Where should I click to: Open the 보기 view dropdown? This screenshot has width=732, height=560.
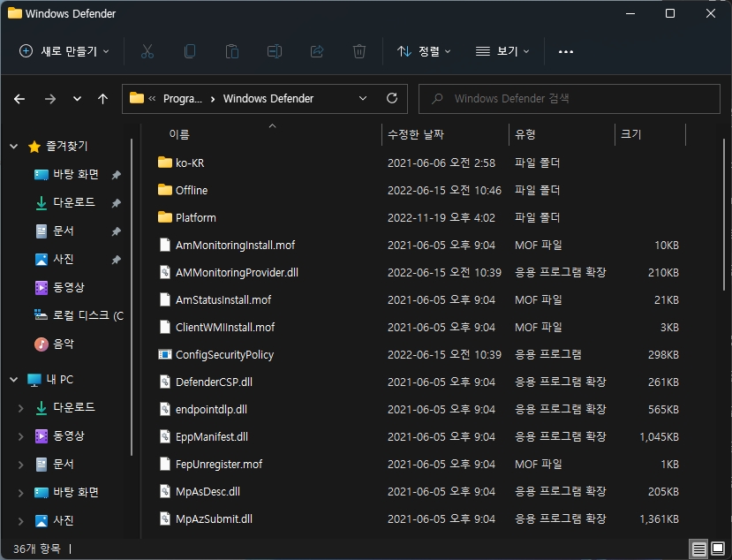pyautogui.click(x=502, y=51)
